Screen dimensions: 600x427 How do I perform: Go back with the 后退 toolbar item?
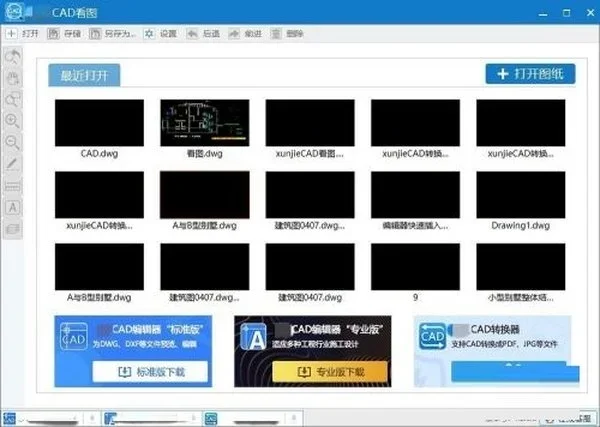pos(203,34)
